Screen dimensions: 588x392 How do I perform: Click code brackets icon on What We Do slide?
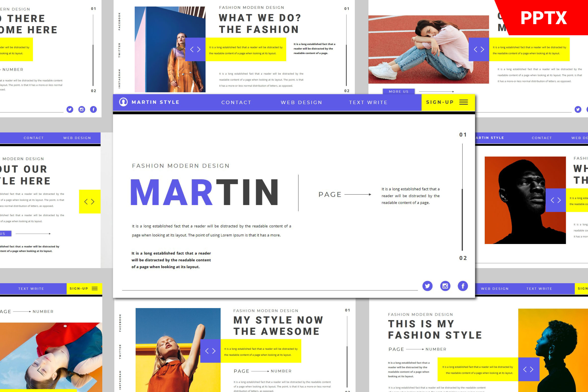pyautogui.click(x=195, y=49)
